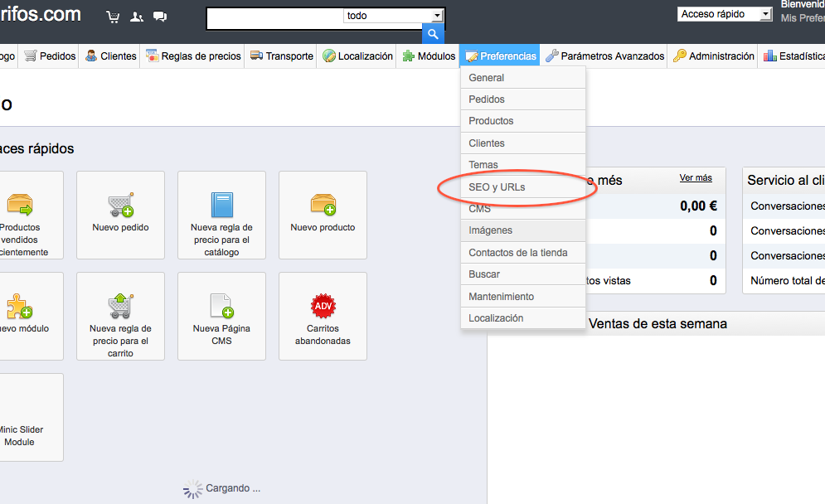
Task: Click the Transporte truck icon
Action: click(x=256, y=56)
